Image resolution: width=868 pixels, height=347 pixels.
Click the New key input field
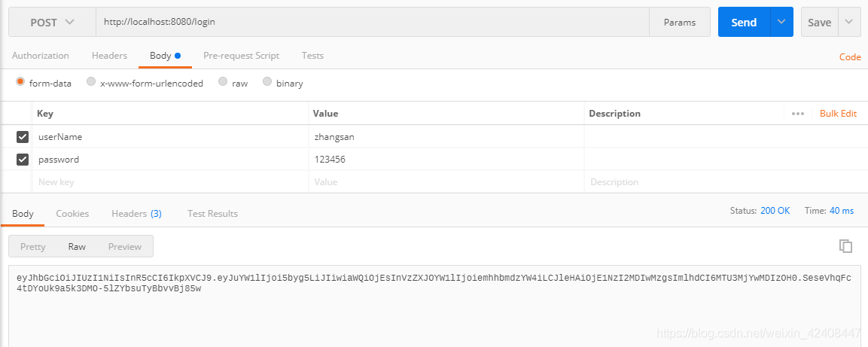click(x=170, y=182)
